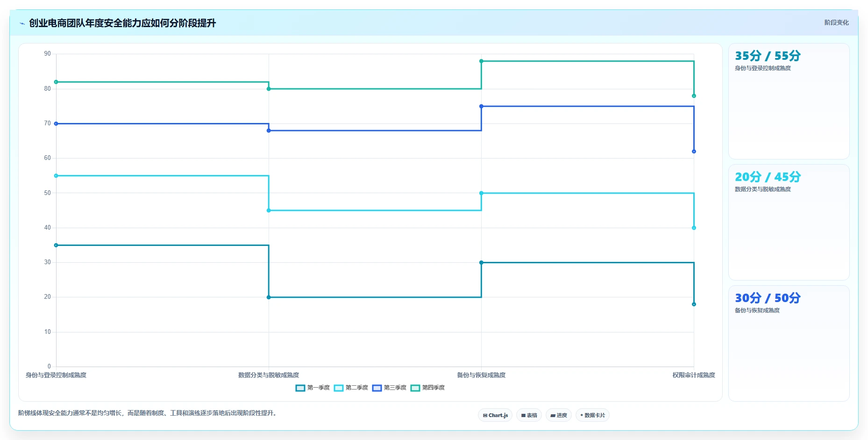Click the y-axis value 50
Viewport: 868px width, 440px height.
[x=48, y=193]
